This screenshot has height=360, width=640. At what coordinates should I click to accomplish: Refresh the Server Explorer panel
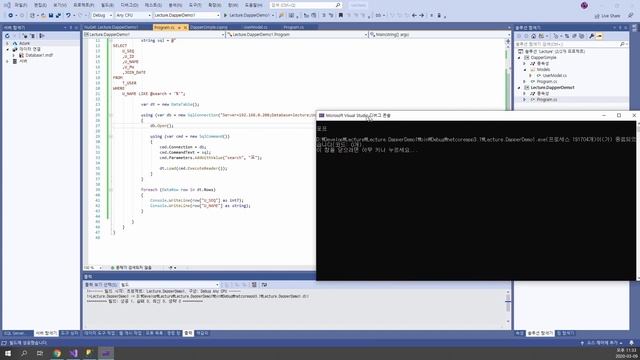tap(7, 36)
